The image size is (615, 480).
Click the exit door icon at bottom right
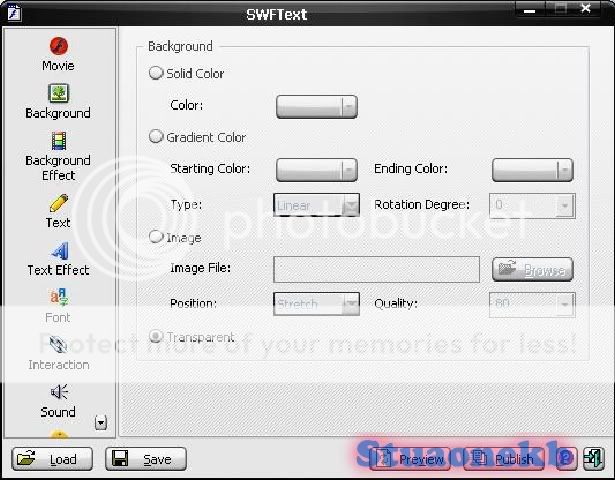click(593, 458)
